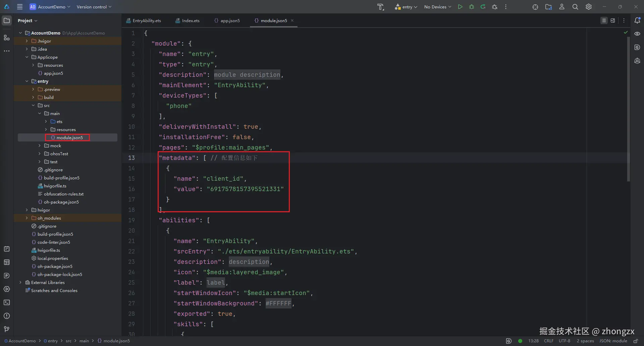Open the main hamburger menu

tap(20, 7)
